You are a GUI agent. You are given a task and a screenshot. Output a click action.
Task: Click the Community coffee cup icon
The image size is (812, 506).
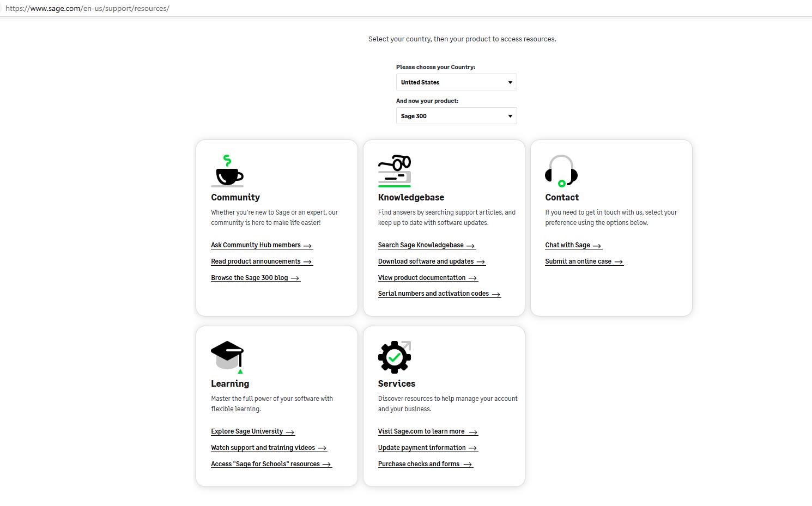tap(227, 171)
